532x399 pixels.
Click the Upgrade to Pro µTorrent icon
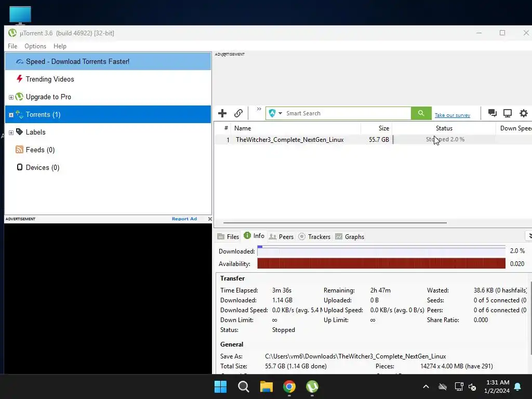pyautogui.click(x=19, y=97)
